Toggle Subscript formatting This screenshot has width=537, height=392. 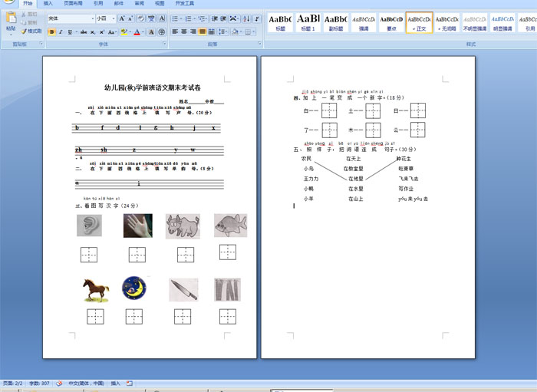tap(93, 32)
